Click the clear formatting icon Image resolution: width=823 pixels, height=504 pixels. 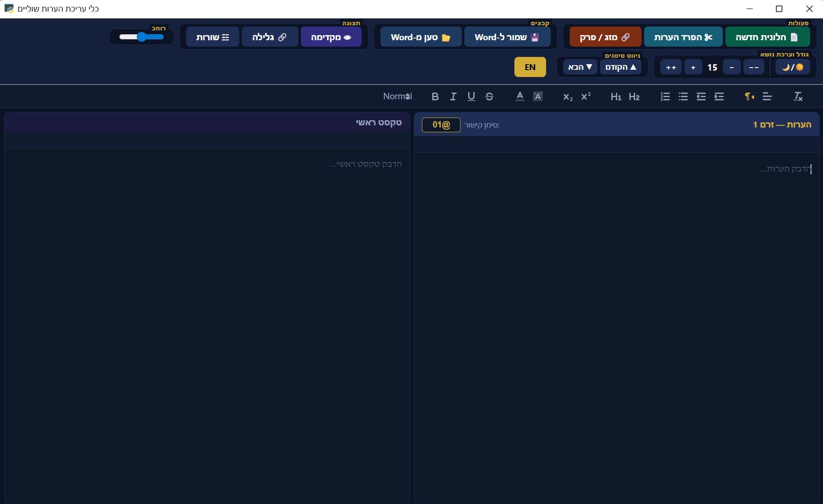798,97
